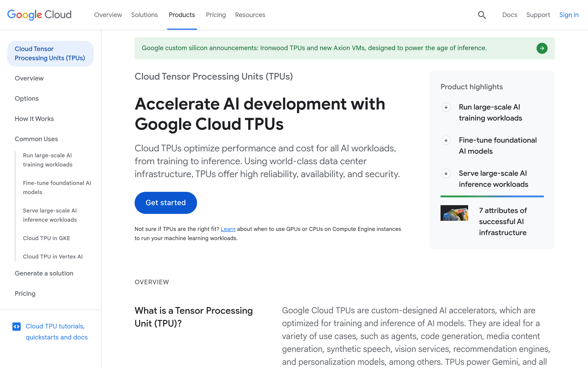Jump to Pricing in the sidebar

[25, 293]
